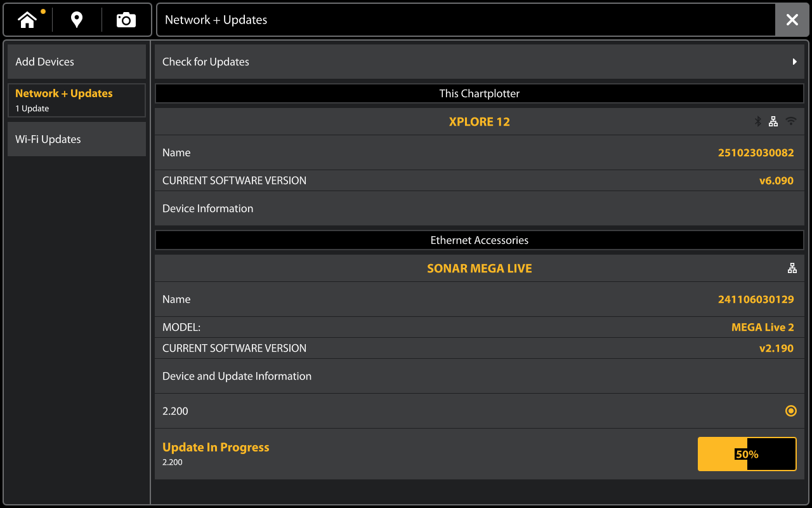Screen dimensions: 812x508
Task: Click the XPLORE 12 device header
Action: pos(479,122)
